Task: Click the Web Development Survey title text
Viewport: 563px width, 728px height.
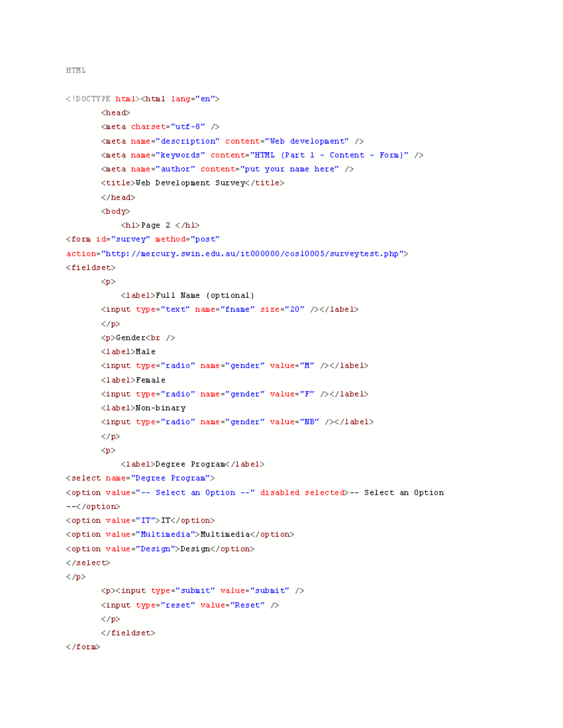Action: tap(192, 183)
